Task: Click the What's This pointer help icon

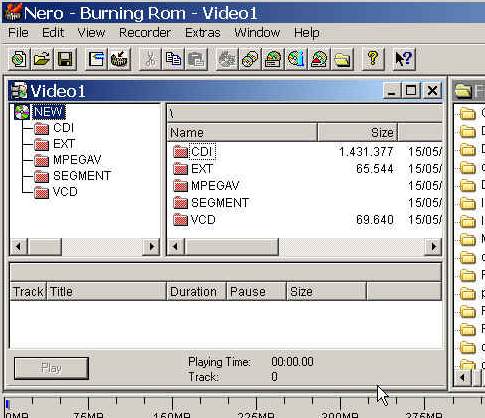Action: point(404,59)
